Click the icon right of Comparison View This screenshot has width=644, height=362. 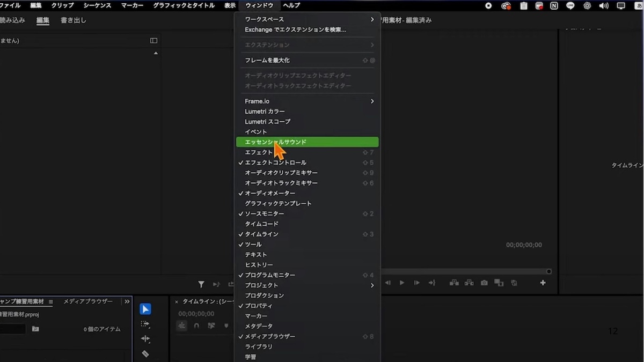[x=514, y=283]
